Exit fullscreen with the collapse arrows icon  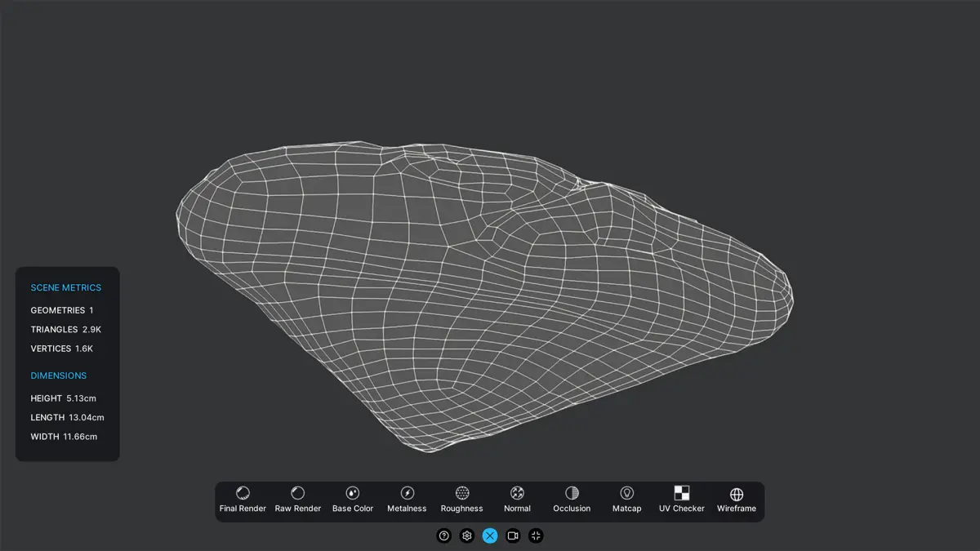[x=536, y=535]
